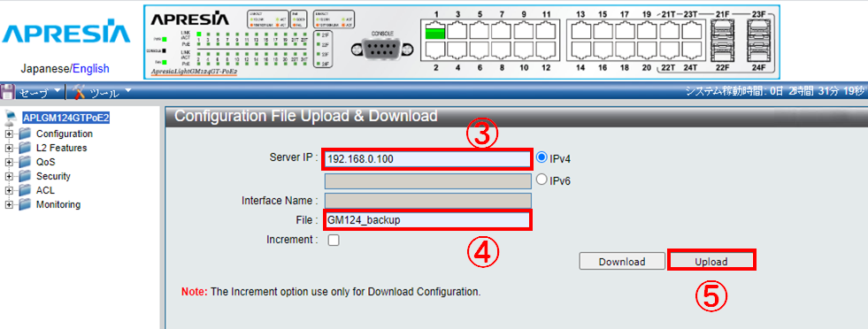Click the Security folder icon
Viewport: 868px width, 329px height.
pos(25,176)
